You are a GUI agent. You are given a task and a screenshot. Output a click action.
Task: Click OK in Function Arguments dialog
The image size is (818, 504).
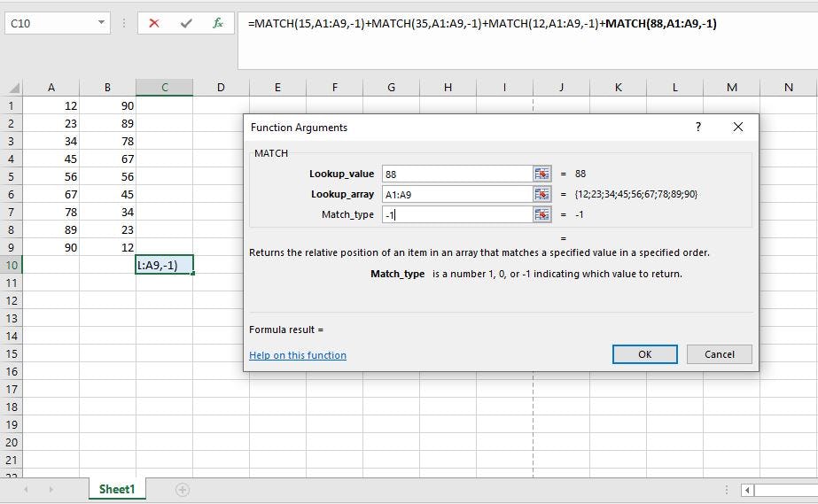[x=645, y=354]
